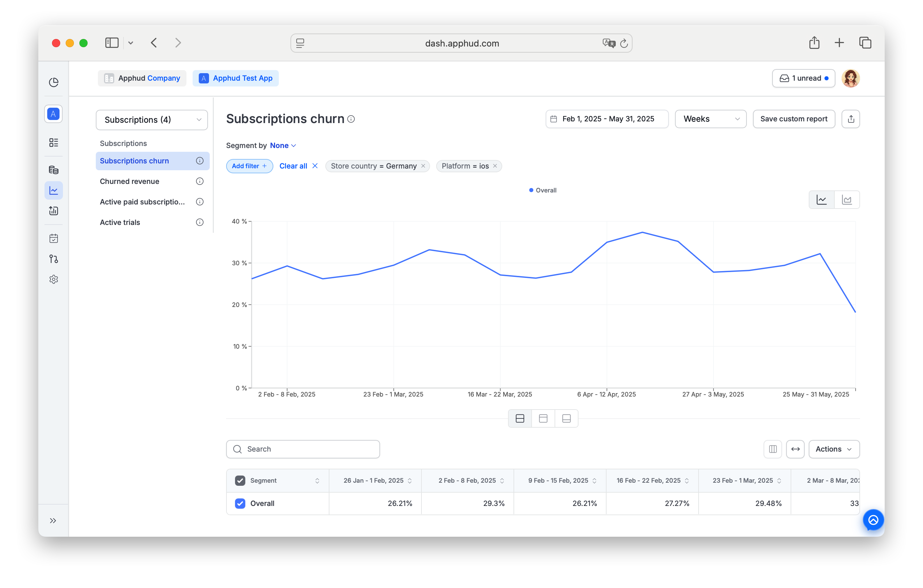Select the chart-only layout icon
Viewport: 923px width, 588px height.
[x=543, y=418]
